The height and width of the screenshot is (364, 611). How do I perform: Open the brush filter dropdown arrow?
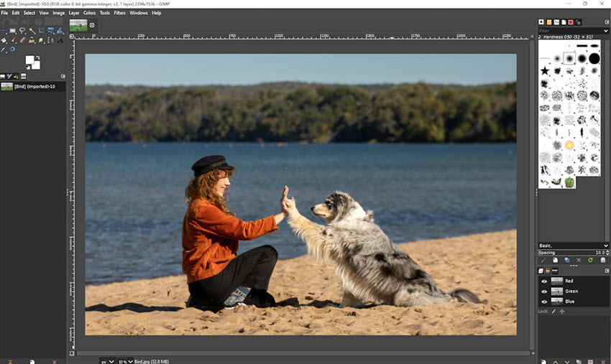tap(606, 30)
